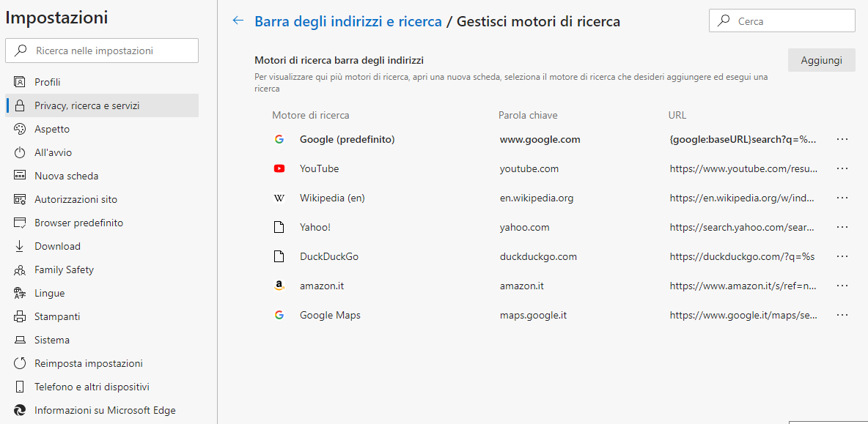Click the amazon.it logo icon
The image size is (868, 424).
[x=279, y=286]
